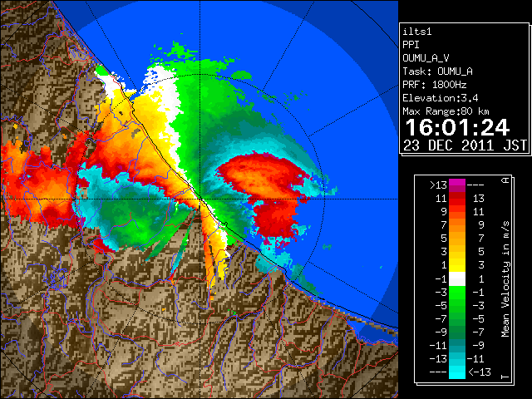Click the '<-13' legend label
This screenshot has height=399, width=532.
480,372
